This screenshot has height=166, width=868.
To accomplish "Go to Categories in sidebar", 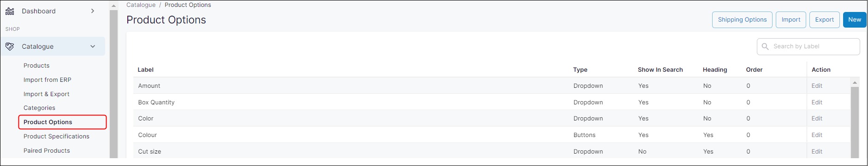I will tap(39, 108).
